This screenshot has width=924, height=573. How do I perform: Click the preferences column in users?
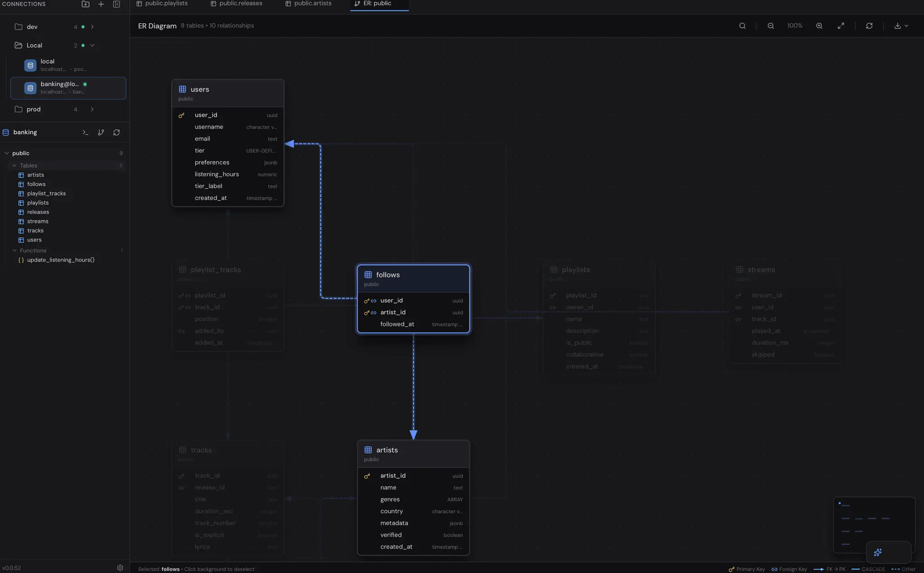(x=228, y=162)
